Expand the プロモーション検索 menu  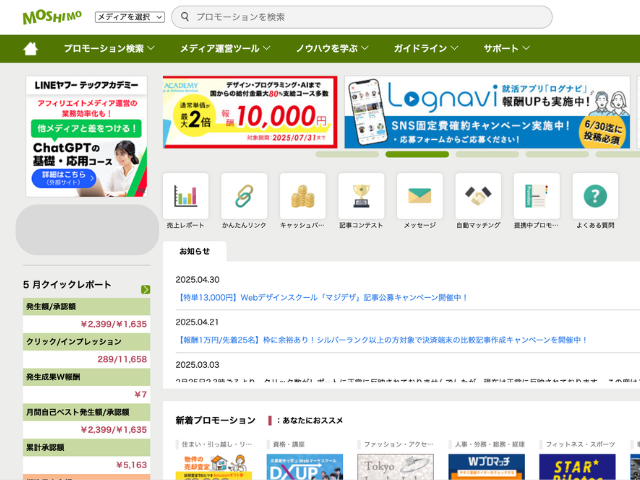coord(109,49)
